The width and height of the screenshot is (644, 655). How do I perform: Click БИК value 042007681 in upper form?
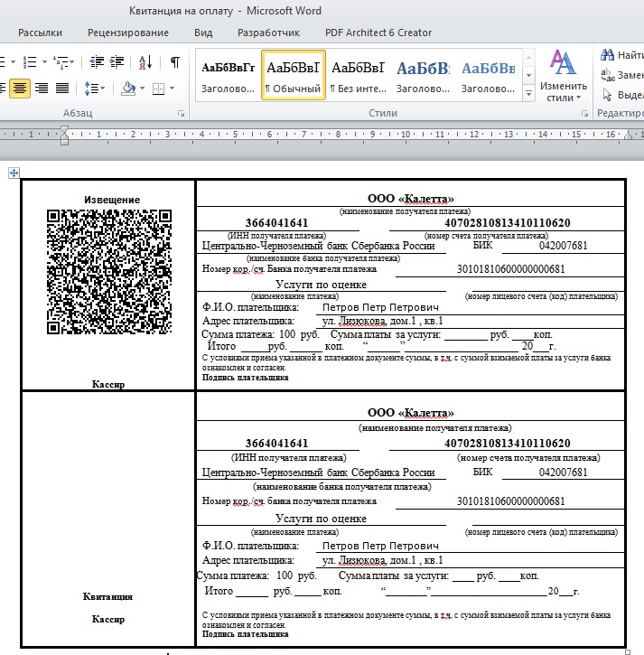pos(563,246)
